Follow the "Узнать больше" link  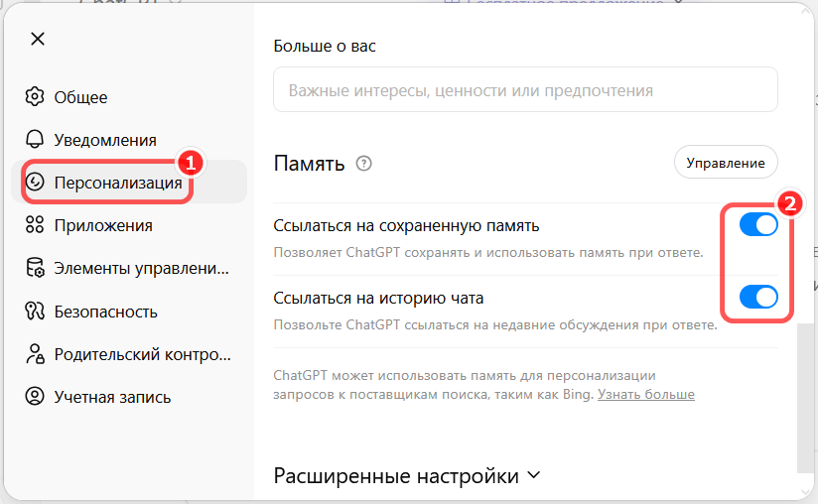pyautogui.click(x=645, y=394)
